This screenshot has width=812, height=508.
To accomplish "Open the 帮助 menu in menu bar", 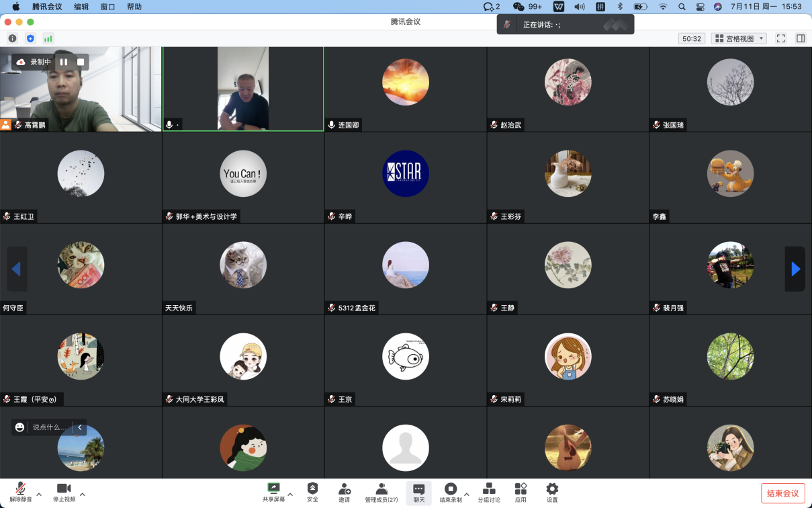I will pyautogui.click(x=134, y=7).
